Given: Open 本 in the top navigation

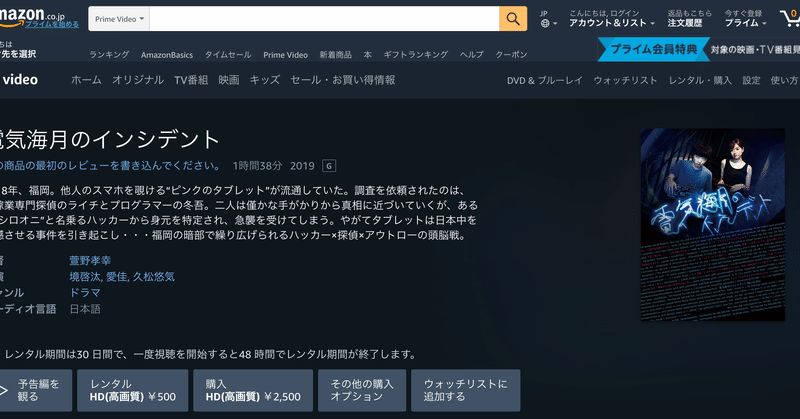Looking at the screenshot, I should (x=367, y=55).
